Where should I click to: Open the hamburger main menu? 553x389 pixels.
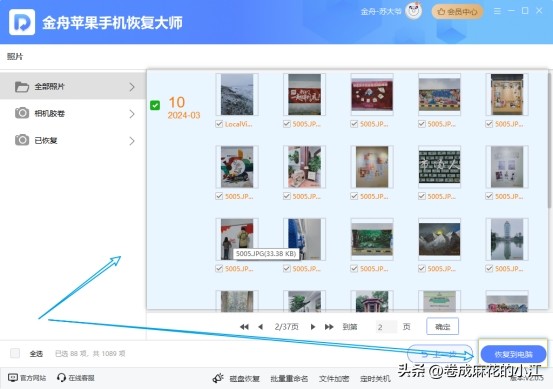[x=497, y=11]
